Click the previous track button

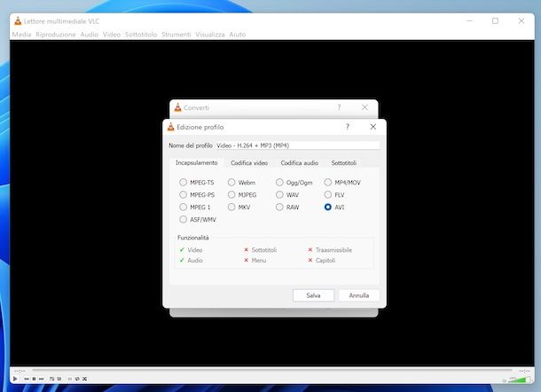(27, 379)
